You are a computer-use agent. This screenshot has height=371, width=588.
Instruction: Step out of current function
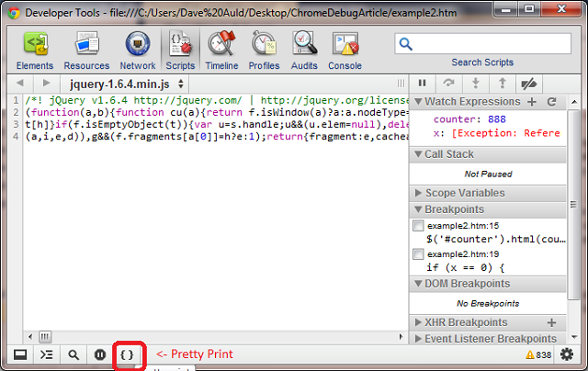point(503,84)
